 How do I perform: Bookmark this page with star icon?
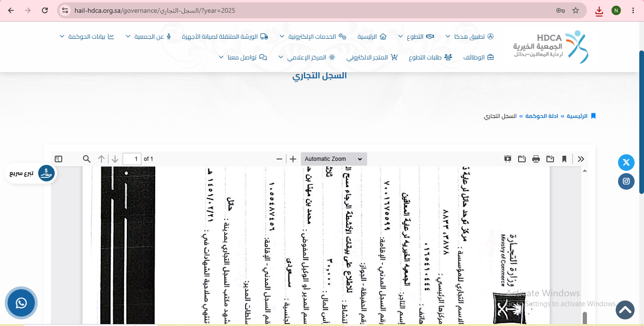pos(576,10)
